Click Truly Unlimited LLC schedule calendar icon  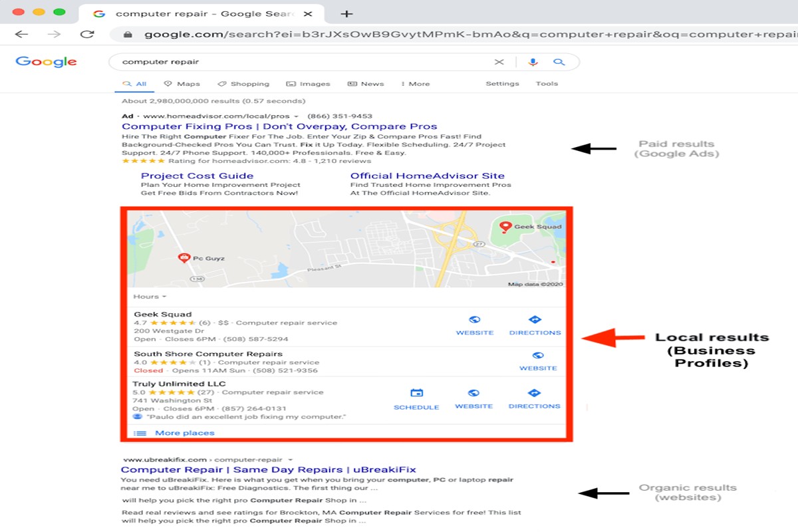pos(416,393)
